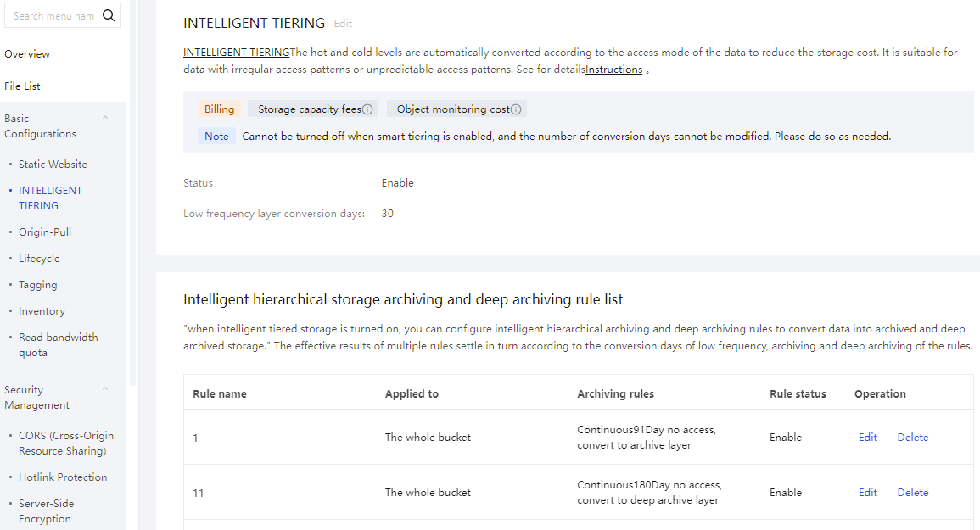Open CORS Cross-Origin Resource Sharing settings
The width and height of the screenshot is (980, 530).
tap(65, 444)
